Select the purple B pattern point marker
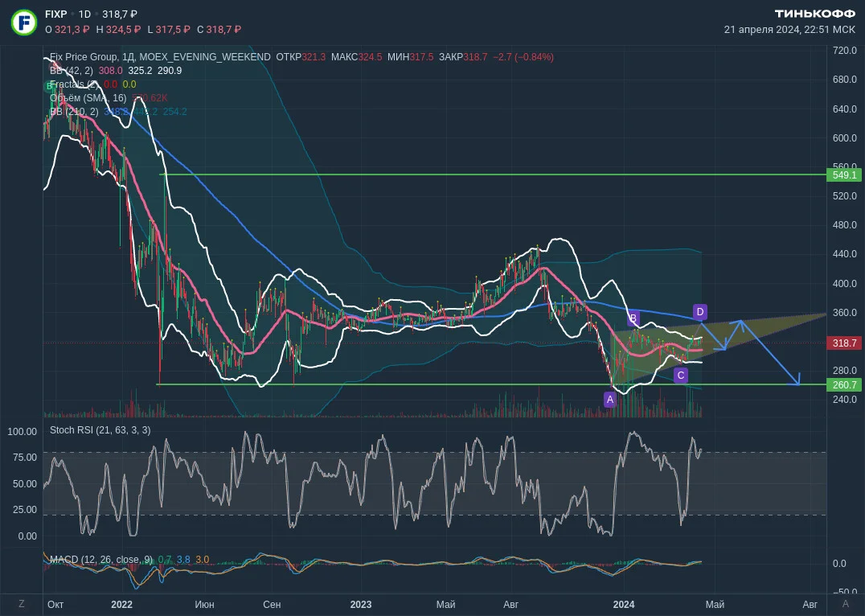This screenshot has width=865, height=616. (x=633, y=318)
